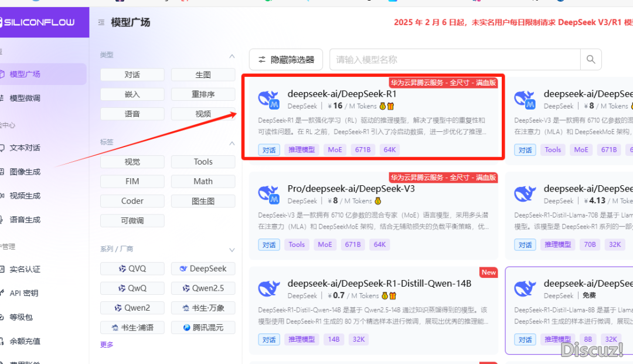
Task: Open Pro/deepseek-ai/DeepSeek-V3 model title
Action: click(x=351, y=189)
